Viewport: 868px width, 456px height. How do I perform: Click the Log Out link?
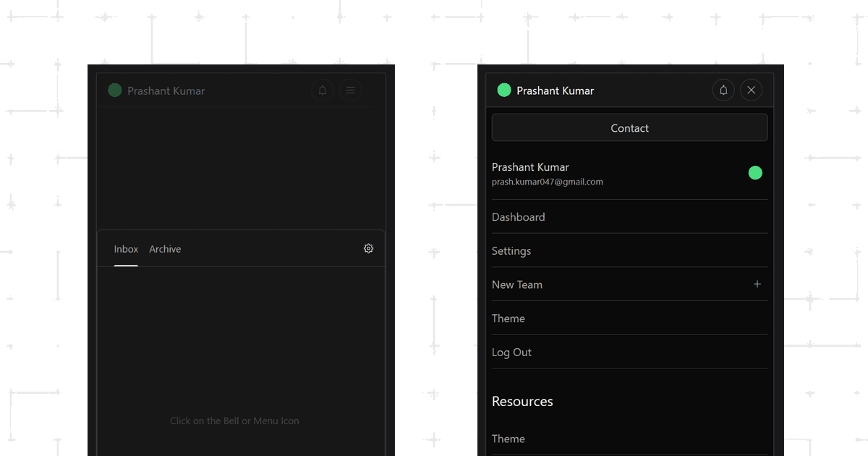511,352
